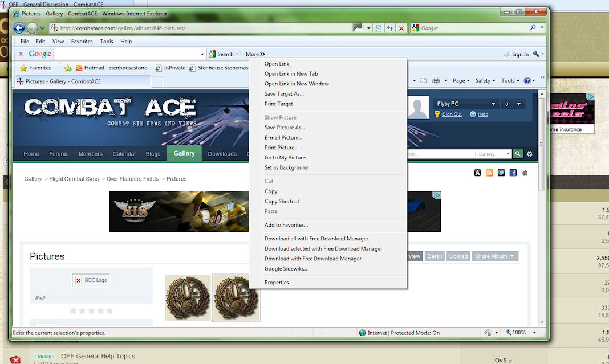Rate BOC Logo with the fifth star

pos(109,311)
